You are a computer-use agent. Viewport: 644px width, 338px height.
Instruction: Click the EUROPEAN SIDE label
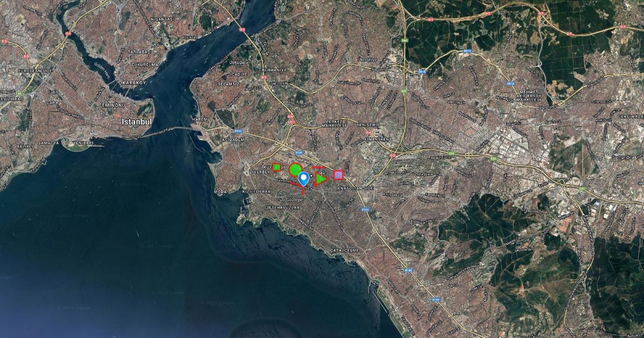36,70
